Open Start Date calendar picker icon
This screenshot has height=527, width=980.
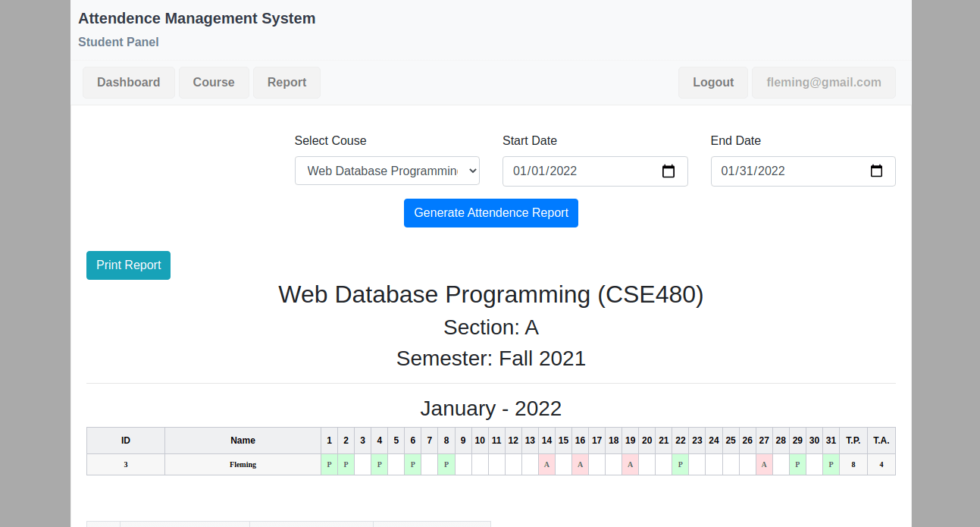[668, 171]
